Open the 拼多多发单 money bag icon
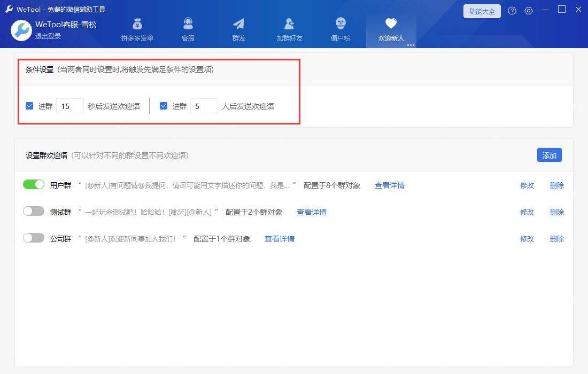The width and height of the screenshot is (588, 374). (137, 24)
